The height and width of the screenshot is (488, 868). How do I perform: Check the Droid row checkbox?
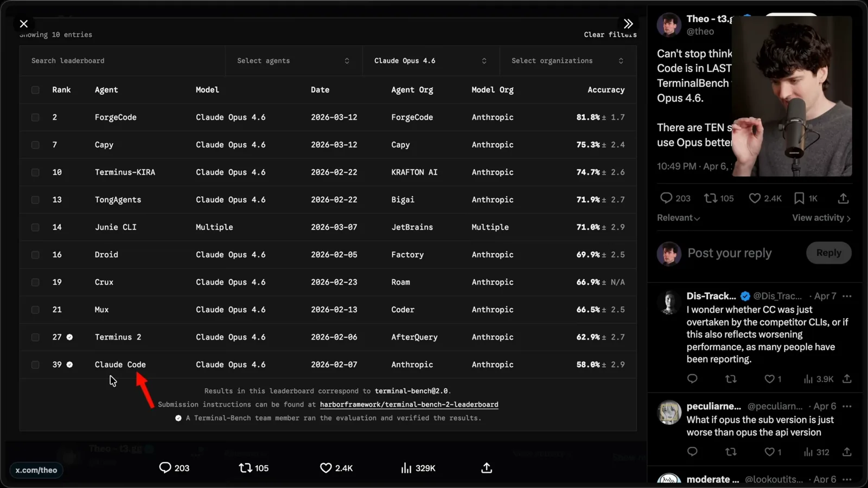pos(35,255)
